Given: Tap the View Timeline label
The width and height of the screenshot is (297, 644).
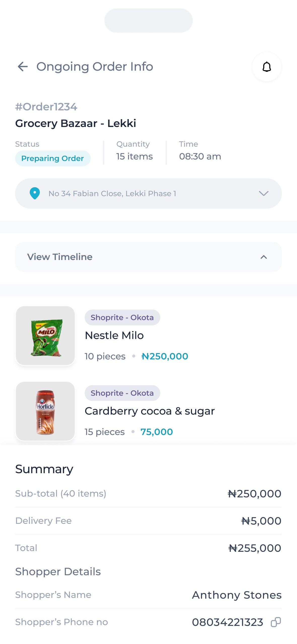Looking at the screenshot, I should coord(60,257).
